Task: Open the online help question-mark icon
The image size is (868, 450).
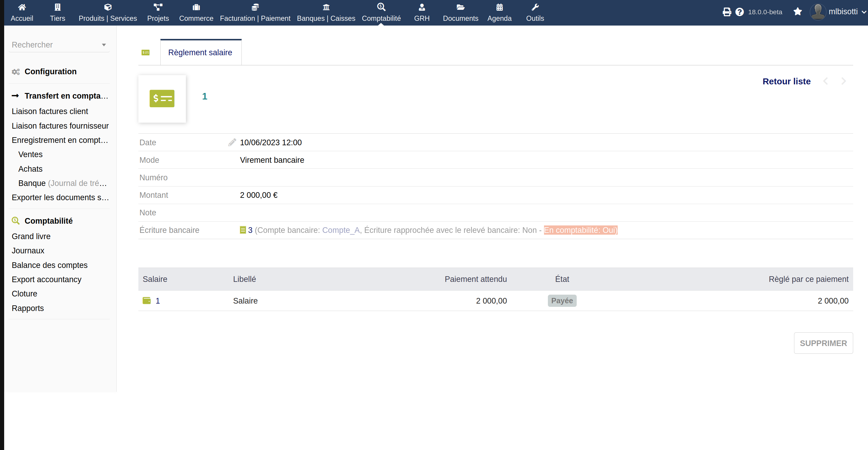Action: (739, 12)
